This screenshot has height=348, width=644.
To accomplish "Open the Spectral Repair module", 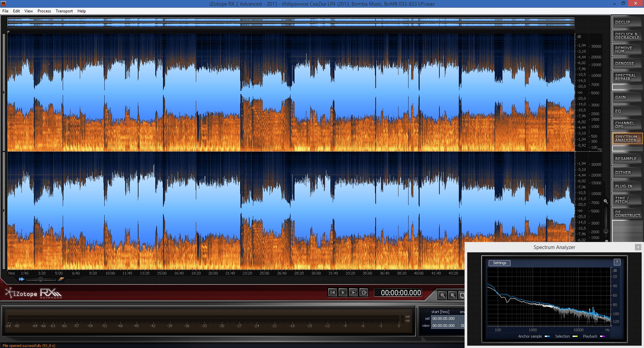I will click(x=627, y=77).
